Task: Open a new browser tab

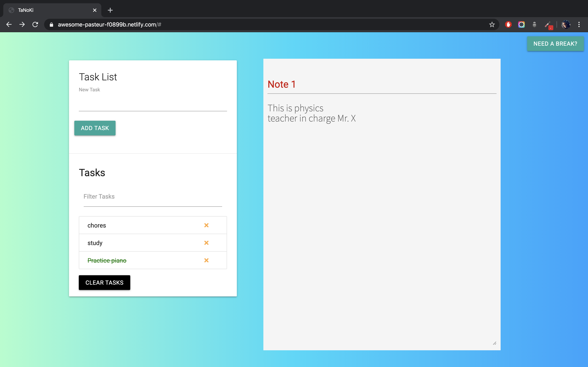Action: 110,10
